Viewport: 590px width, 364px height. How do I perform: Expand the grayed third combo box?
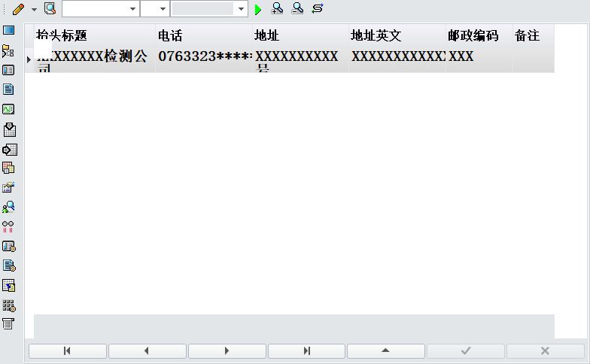tap(241, 9)
